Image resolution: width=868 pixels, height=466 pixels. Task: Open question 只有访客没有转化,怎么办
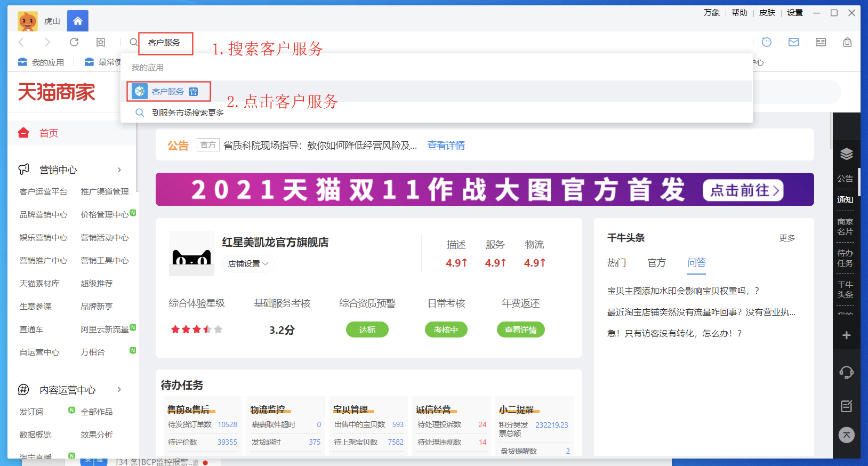[x=675, y=333]
